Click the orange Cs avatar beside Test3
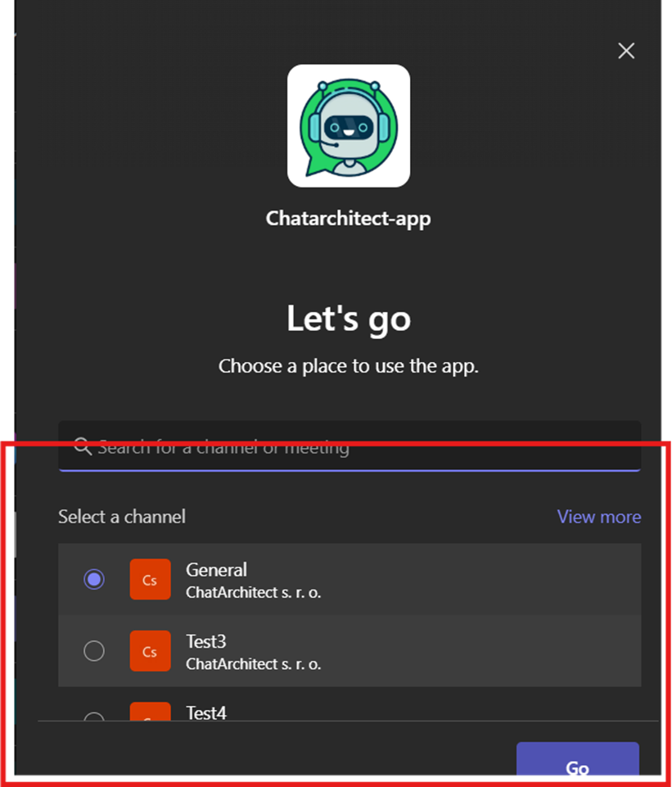This screenshot has width=672, height=787. (150, 651)
